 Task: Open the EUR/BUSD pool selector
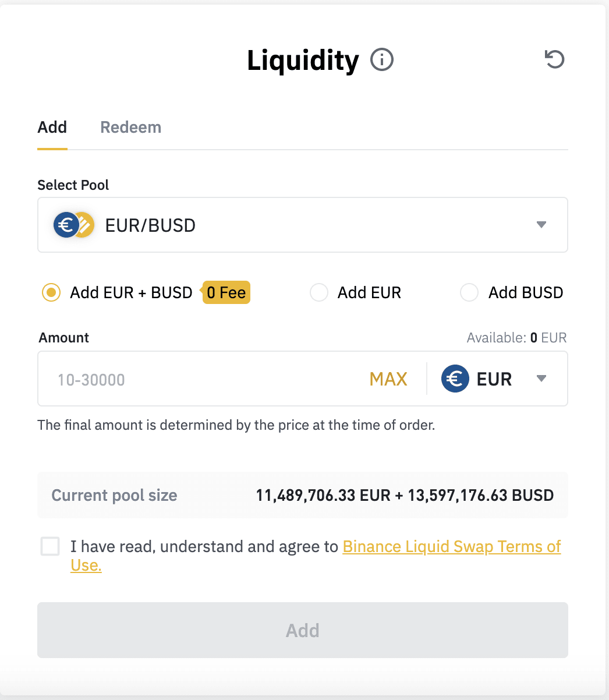click(303, 225)
